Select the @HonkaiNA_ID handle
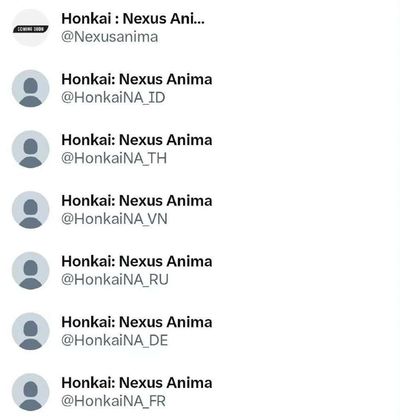The image size is (400, 420). click(113, 98)
